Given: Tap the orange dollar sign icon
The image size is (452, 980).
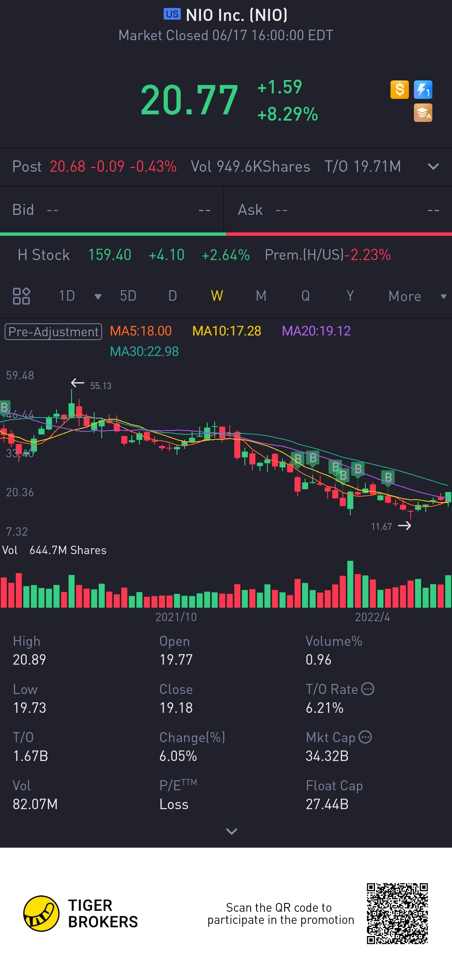Looking at the screenshot, I should pos(399,90).
